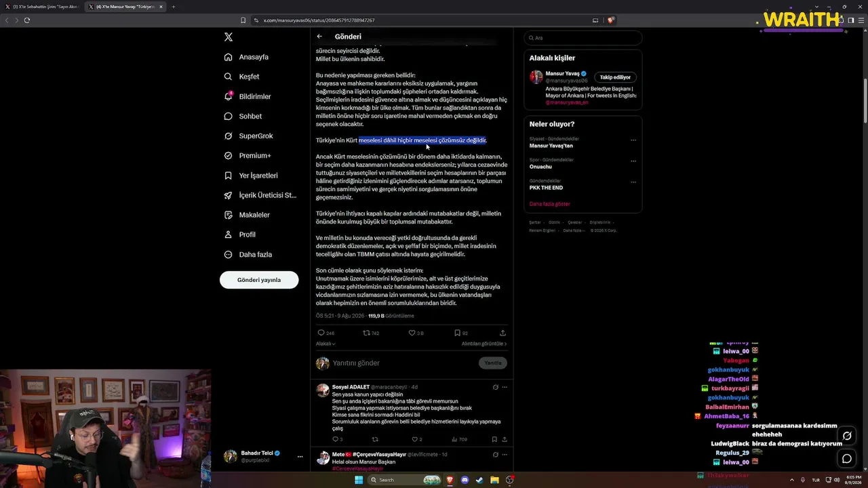The width and height of the screenshot is (868, 488).
Task: Reload the page in the browser
Action: click(x=27, y=20)
